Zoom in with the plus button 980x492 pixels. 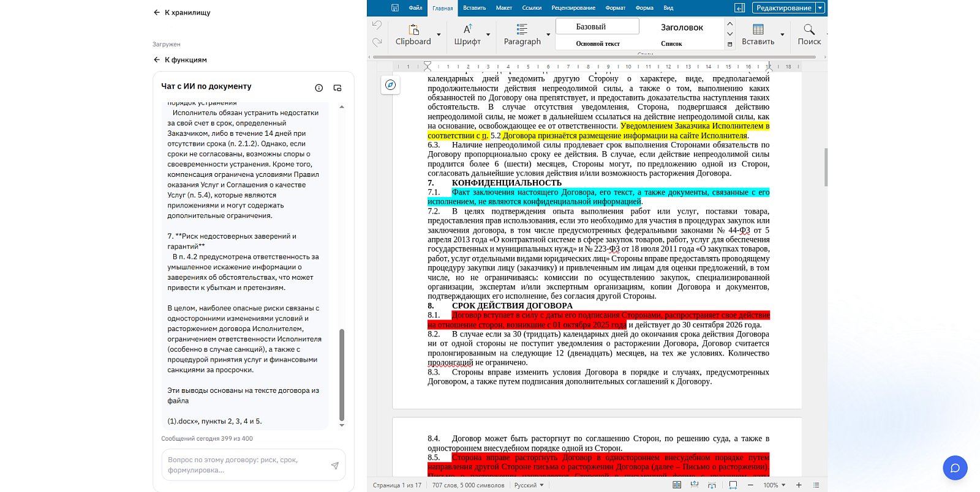[799, 485]
